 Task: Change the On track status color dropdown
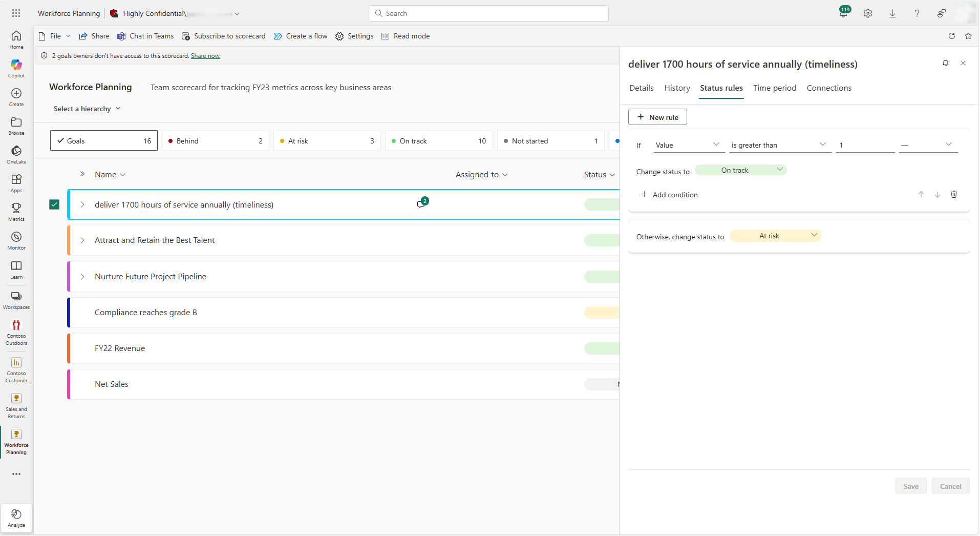coord(740,170)
